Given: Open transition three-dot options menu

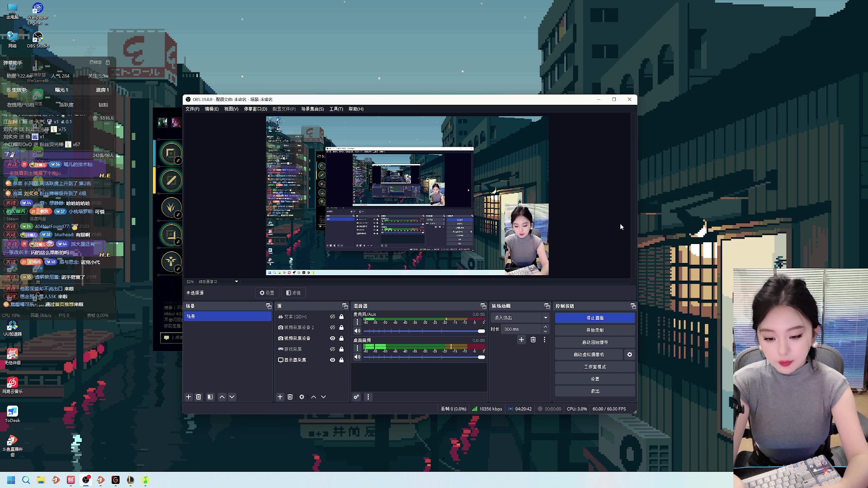Looking at the screenshot, I should coord(544,340).
